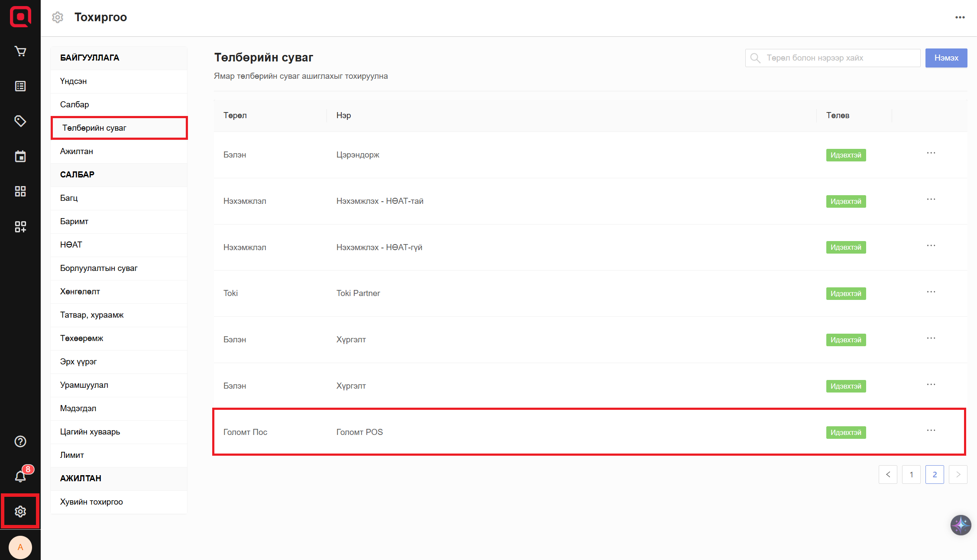Open the help question mark icon
977x560 pixels.
point(20,441)
